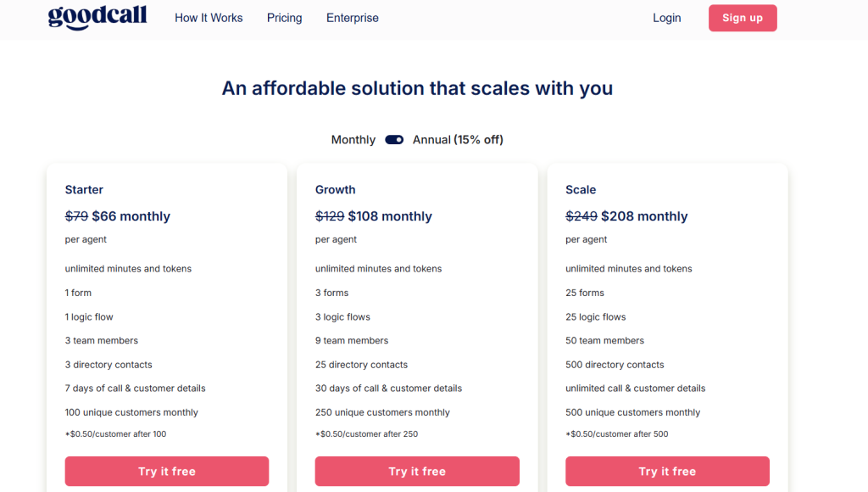Open the Enterprise nav link
868x492 pixels.
tap(352, 18)
